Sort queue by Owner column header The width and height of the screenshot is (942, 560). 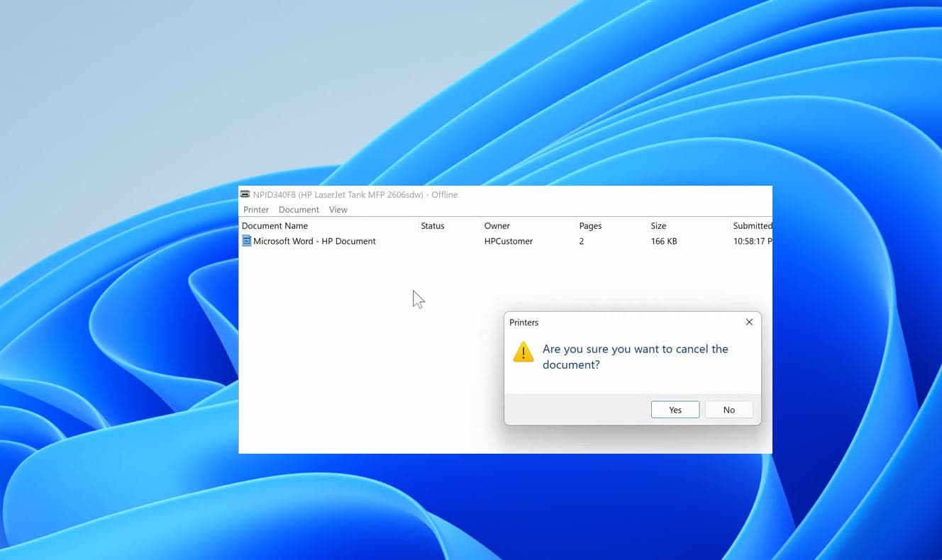(497, 226)
